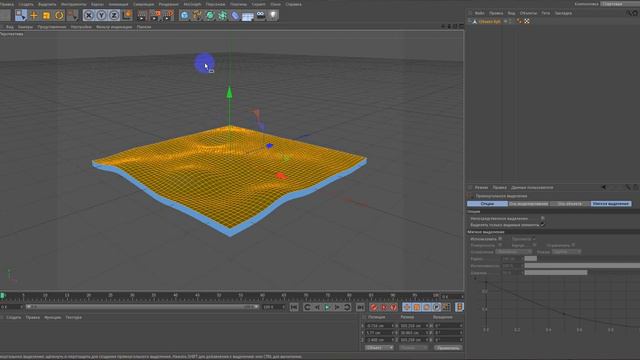Viewport: 640px width, 360px height.
Task: Render the current view clapperboard icon
Action: (x=142, y=16)
